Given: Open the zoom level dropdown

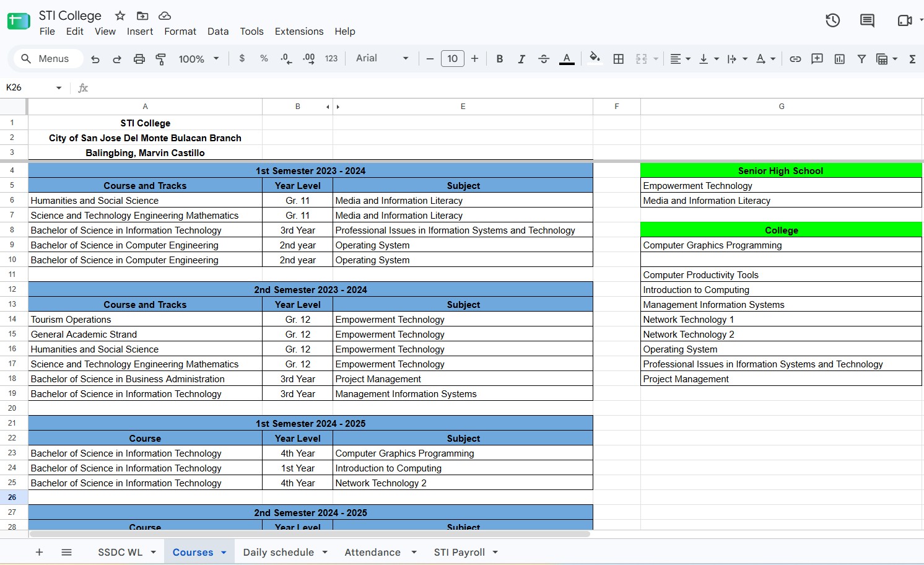Looking at the screenshot, I should click(x=199, y=59).
